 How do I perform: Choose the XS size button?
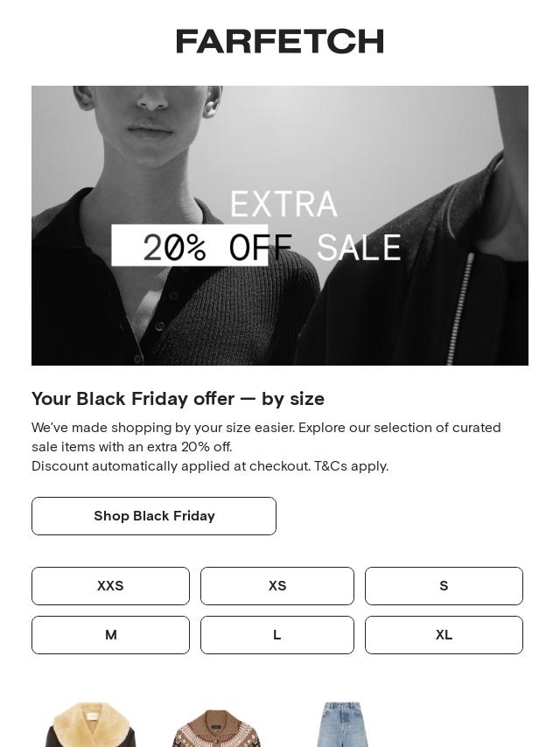pyautogui.click(x=277, y=586)
